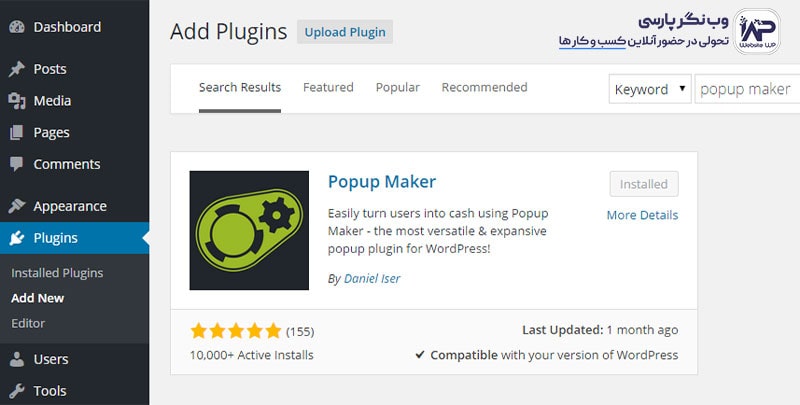This screenshot has height=405, width=800.
Task: Open the Recommended plugins tab
Action: (484, 87)
